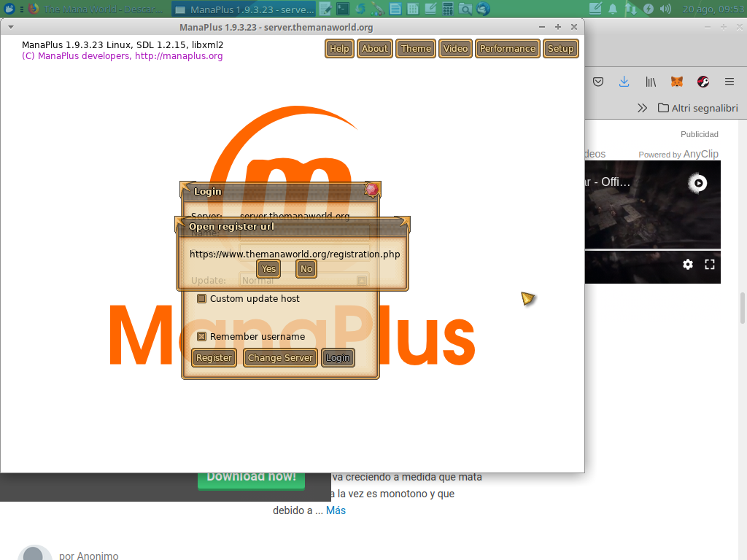Launch the terminal emulator from panel
The height and width of the screenshot is (560, 747).
coord(343,9)
